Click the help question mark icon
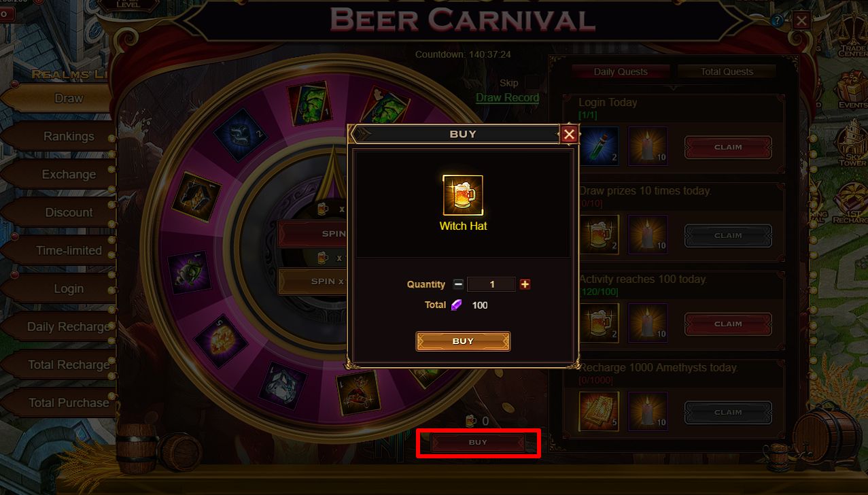This screenshot has width=868, height=495. (x=777, y=20)
